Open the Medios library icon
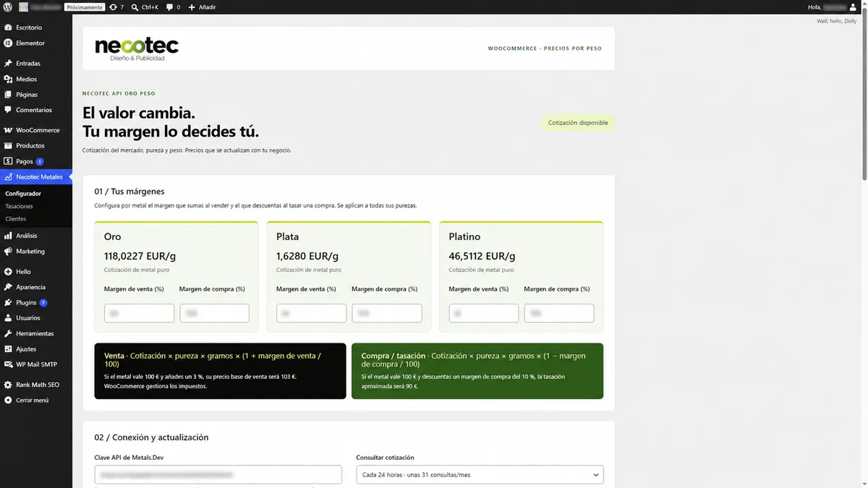 pyautogui.click(x=8, y=80)
